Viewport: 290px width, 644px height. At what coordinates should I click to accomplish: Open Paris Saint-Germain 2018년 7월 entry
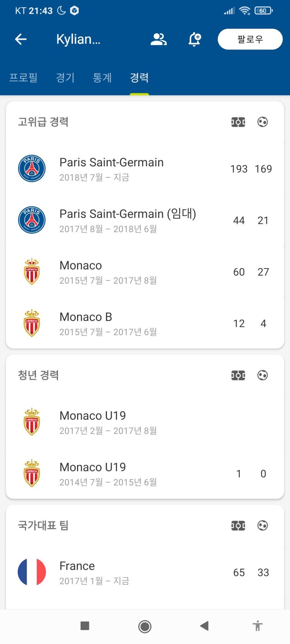tap(145, 169)
